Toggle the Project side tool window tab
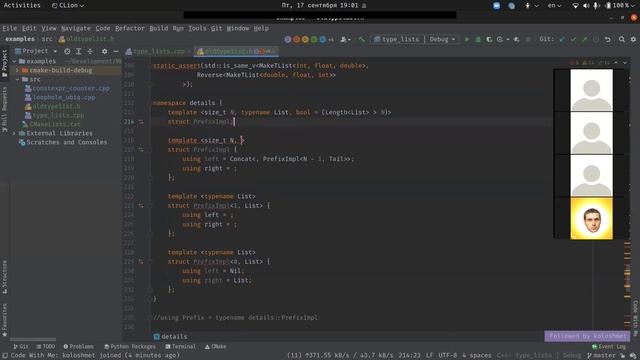 (x=4, y=63)
